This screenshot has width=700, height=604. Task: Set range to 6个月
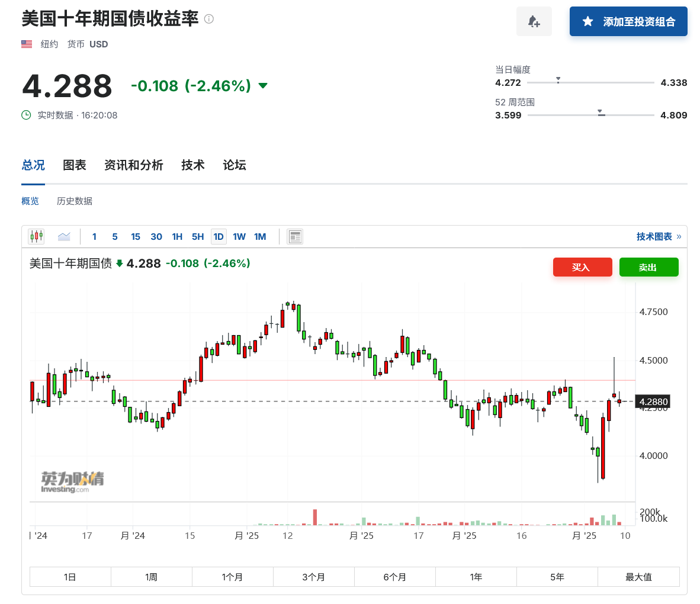point(395,577)
